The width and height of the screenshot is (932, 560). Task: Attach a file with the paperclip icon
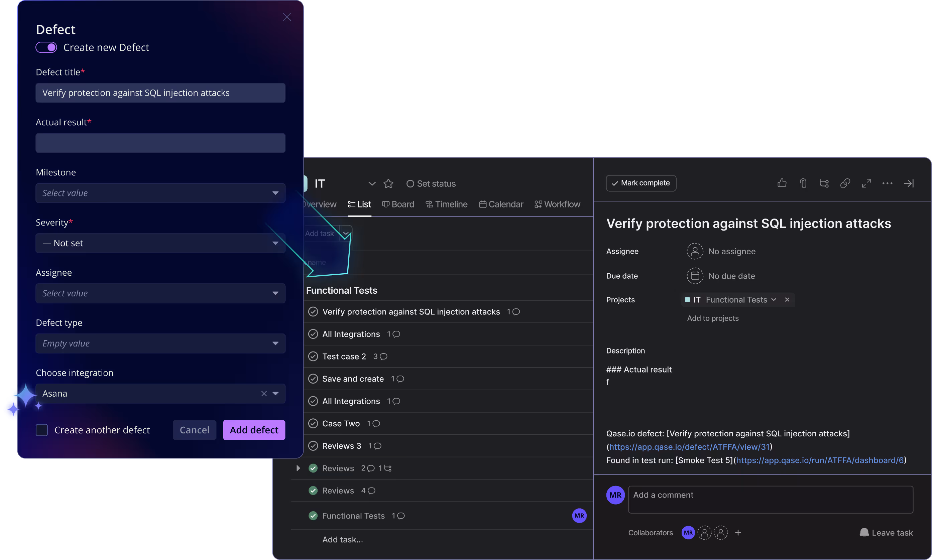803,183
